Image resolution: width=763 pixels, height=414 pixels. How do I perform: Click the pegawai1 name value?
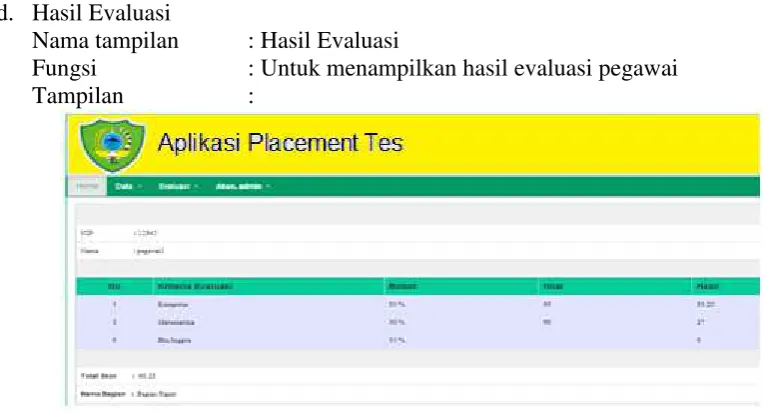click(150, 251)
